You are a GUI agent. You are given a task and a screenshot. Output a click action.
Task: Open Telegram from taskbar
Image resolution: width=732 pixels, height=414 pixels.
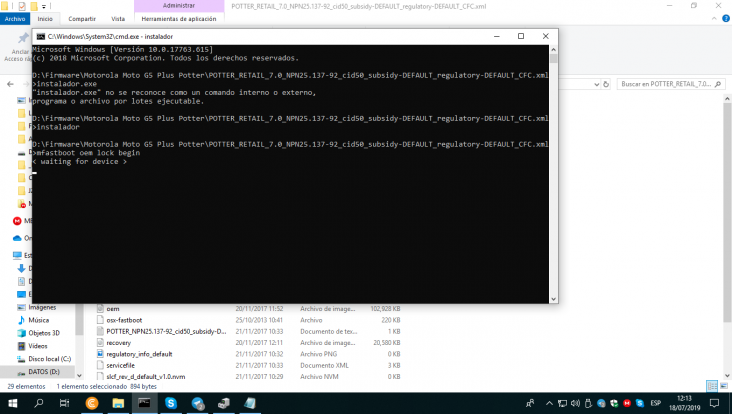click(197, 403)
